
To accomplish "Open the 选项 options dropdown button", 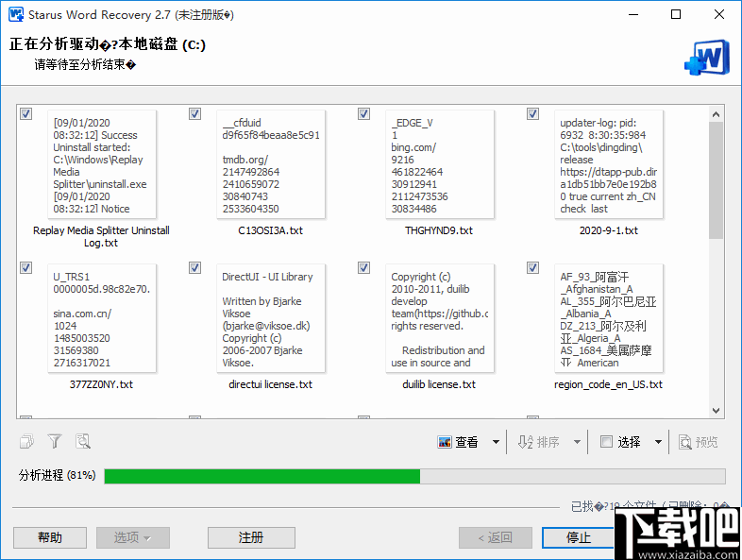I will tap(133, 537).
